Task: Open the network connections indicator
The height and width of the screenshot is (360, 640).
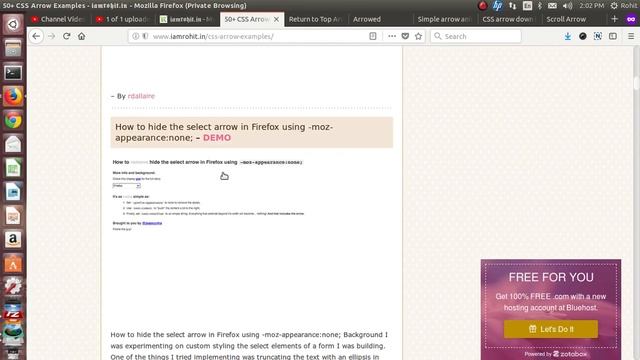Action: [x=513, y=6]
